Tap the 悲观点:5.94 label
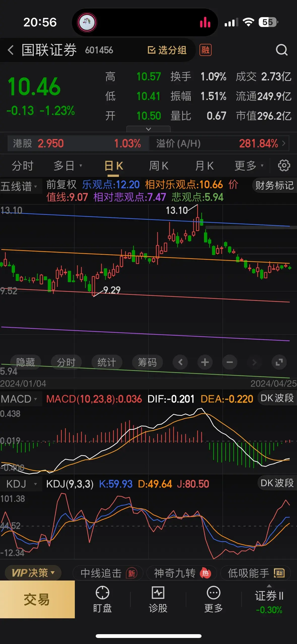Viewport: 297px width, 644px height. (197, 197)
